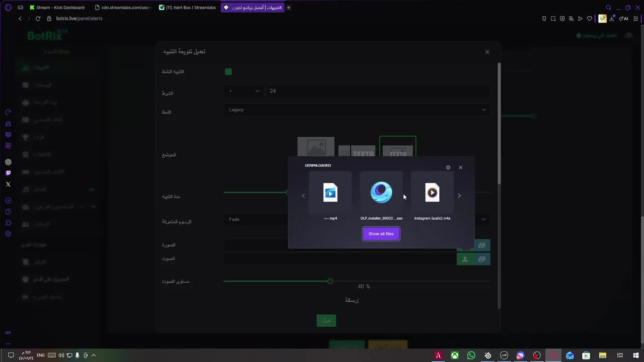Image resolution: width=644 pixels, height=362 pixels.
Task: Switch to cdn.streamlabs.com tab
Action: 123,8
